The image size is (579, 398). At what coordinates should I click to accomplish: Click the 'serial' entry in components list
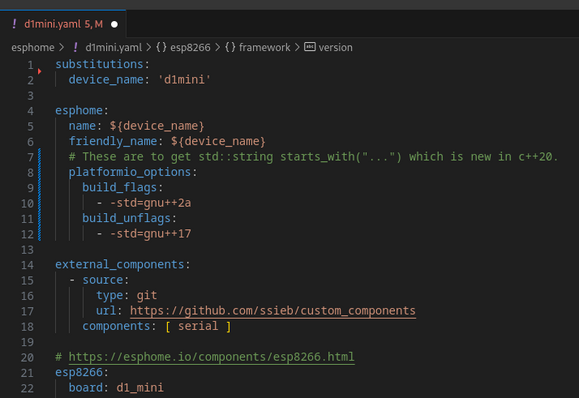click(198, 326)
